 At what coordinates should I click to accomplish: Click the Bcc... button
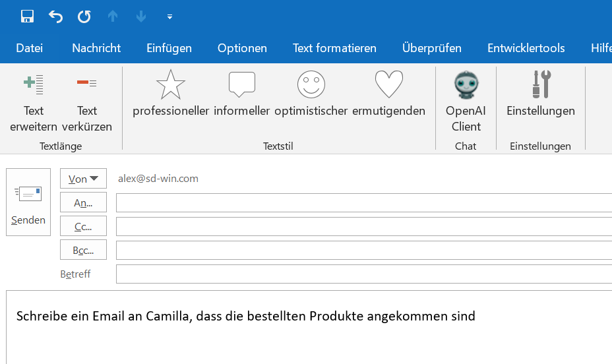pos(83,250)
